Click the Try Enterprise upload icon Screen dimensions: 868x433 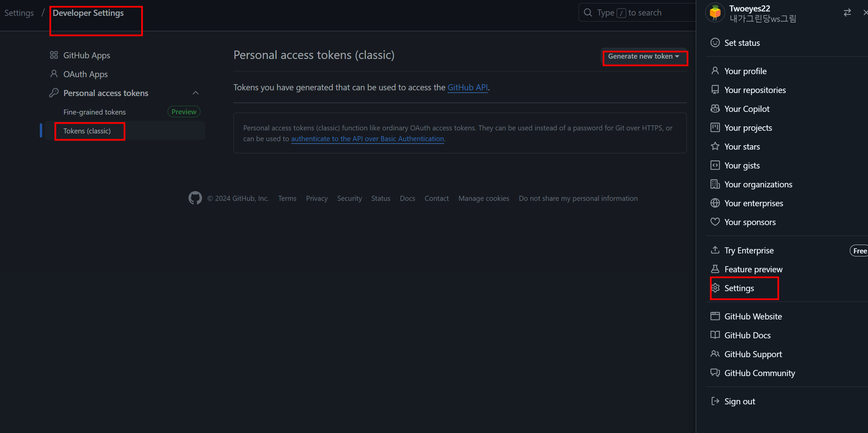(x=715, y=250)
